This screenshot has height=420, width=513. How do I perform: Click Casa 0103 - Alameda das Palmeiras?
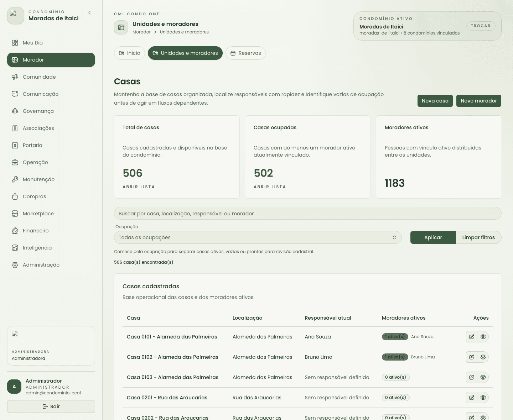point(172,377)
